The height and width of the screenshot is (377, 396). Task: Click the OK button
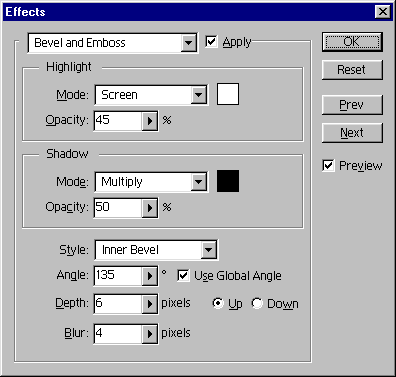click(x=352, y=42)
